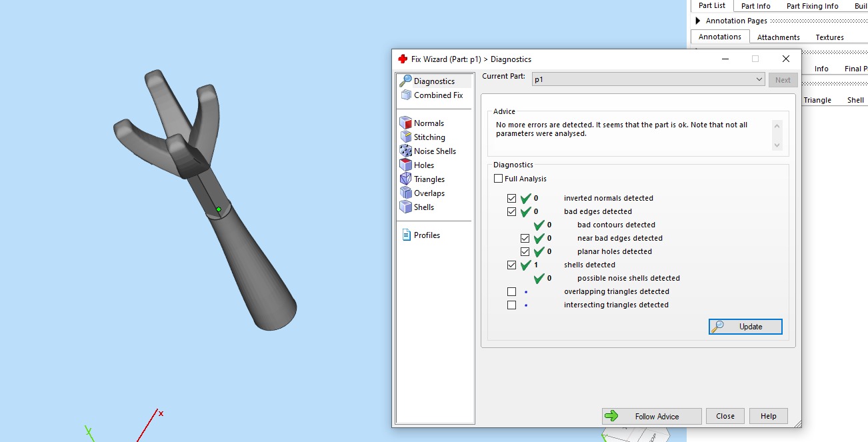This screenshot has width=868, height=442.
Task: Click the Triangles cube icon
Action: click(x=405, y=179)
